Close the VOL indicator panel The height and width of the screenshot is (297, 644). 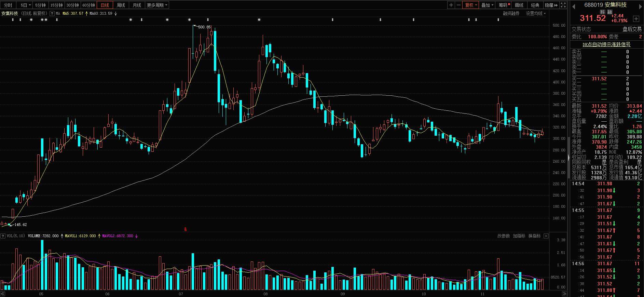click(x=546, y=236)
